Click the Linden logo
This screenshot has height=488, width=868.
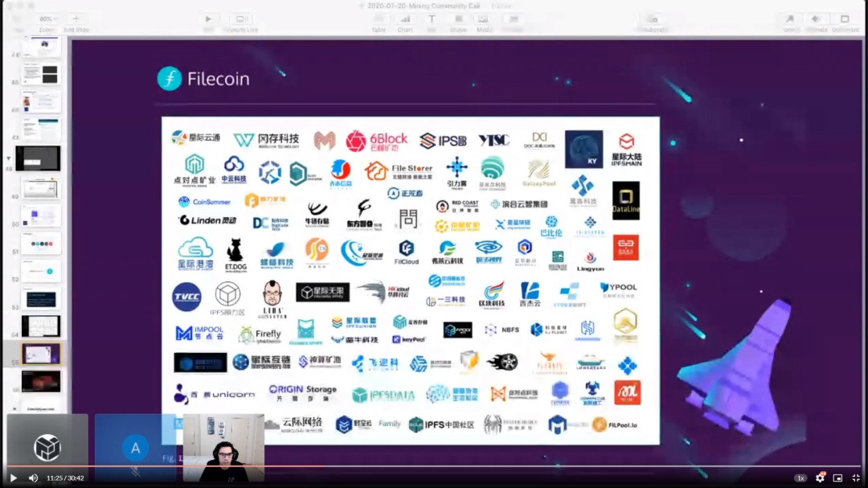tap(207, 220)
